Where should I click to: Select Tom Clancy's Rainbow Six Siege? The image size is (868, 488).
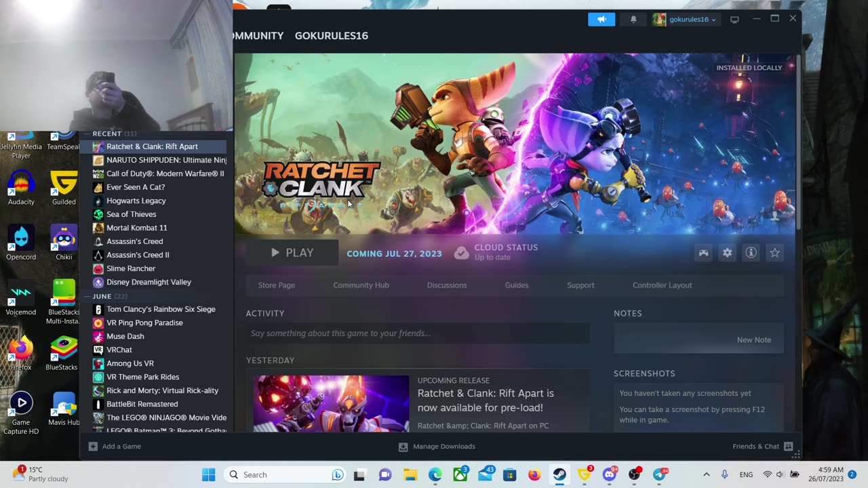coord(155,309)
